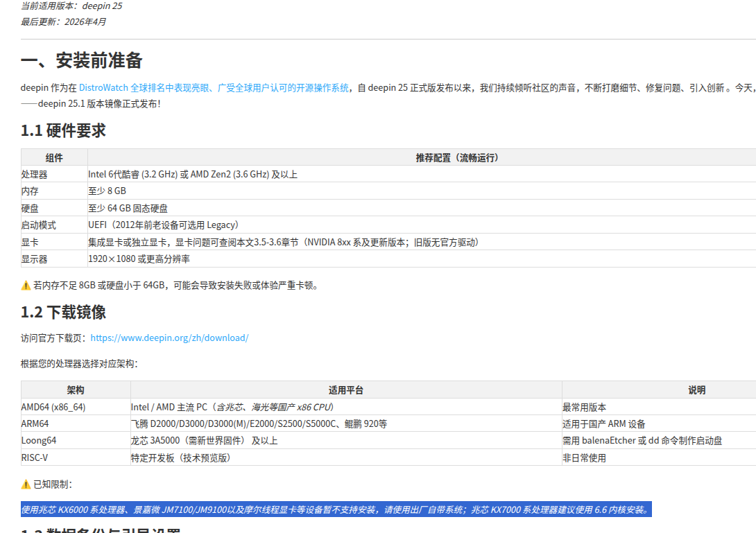Click the 特定开发板（技术预览版）cell

[346, 457]
